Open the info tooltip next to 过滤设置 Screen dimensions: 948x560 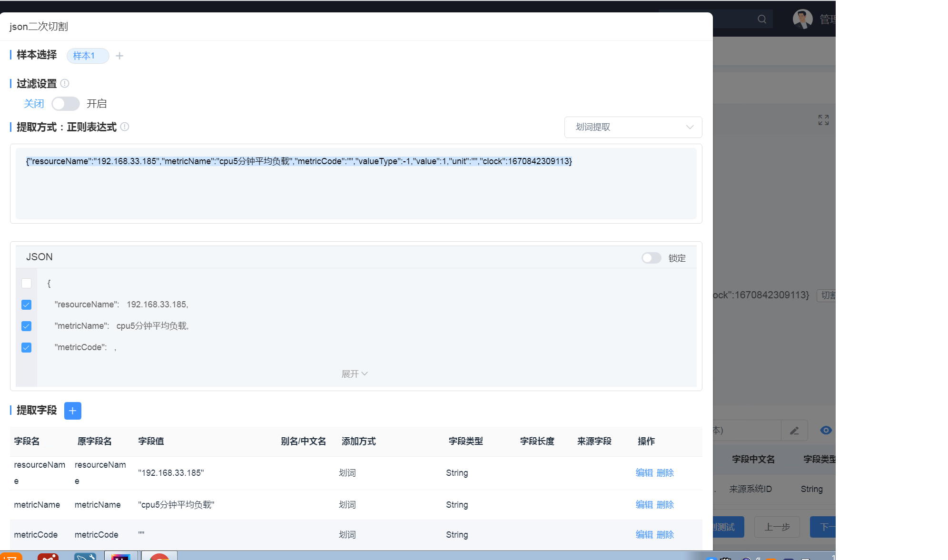(x=65, y=84)
